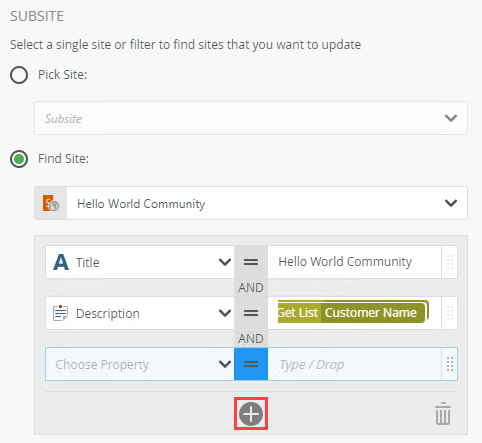Click the SharePoint site icon beside Hello World Community

(51, 203)
